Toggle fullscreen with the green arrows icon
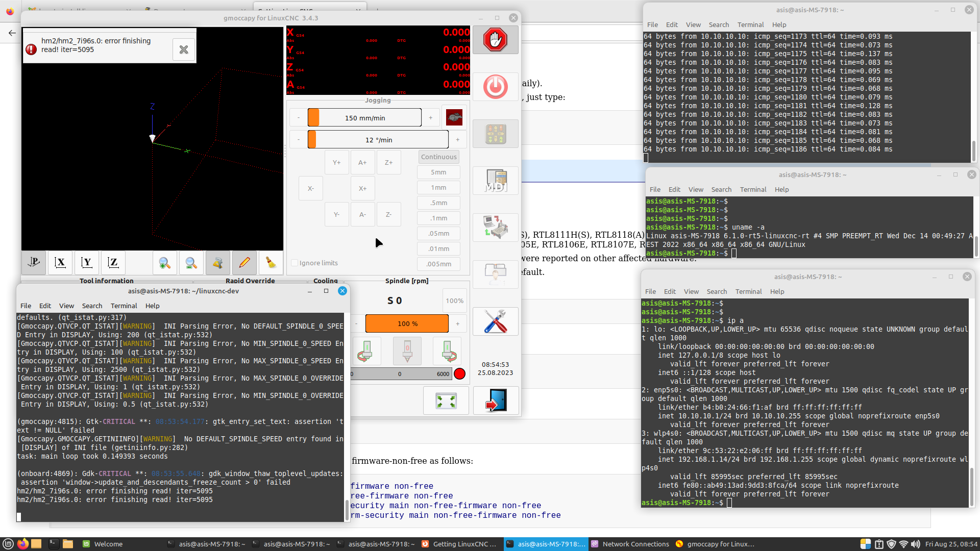Viewport: 980px width, 551px height. [446, 400]
